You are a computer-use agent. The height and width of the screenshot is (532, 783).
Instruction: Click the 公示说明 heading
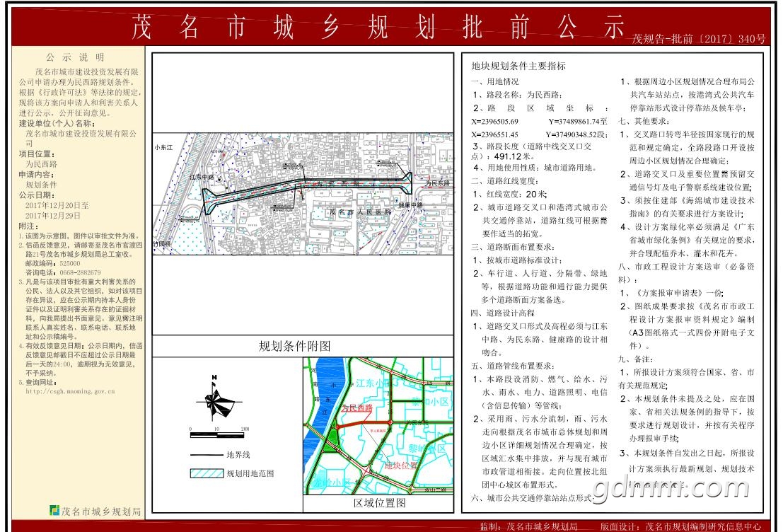tap(76, 57)
